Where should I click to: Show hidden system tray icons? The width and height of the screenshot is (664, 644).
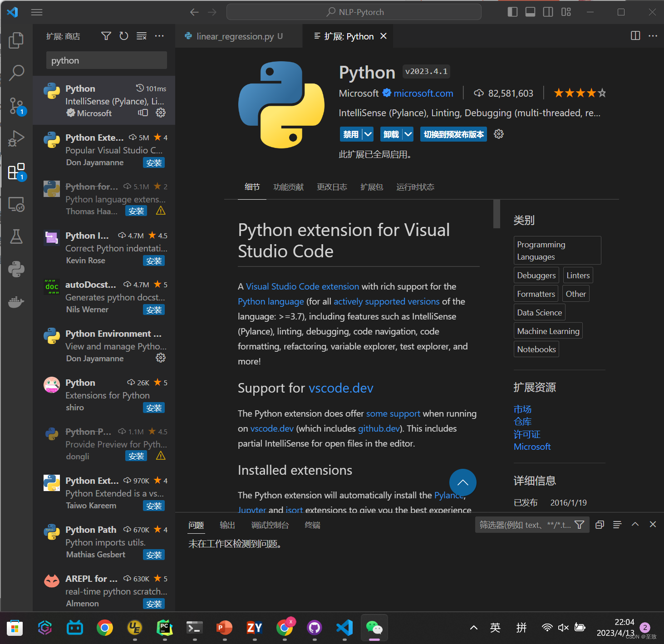pyautogui.click(x=473, y=628)
